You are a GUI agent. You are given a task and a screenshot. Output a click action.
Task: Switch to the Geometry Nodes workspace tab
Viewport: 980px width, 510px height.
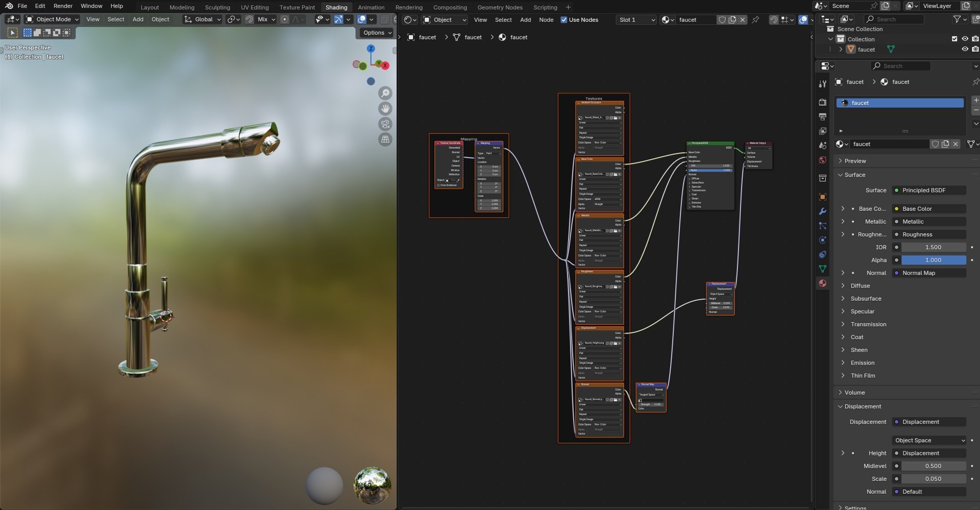(500, 7)
